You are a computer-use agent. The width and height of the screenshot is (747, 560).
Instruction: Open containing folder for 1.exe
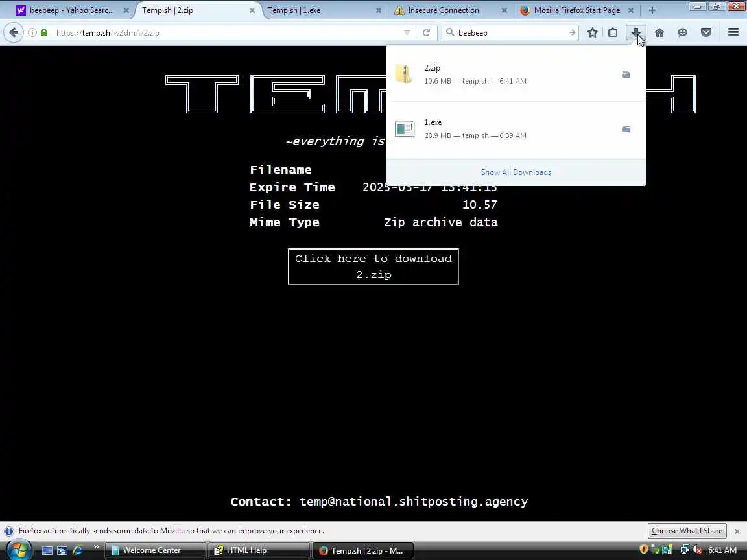tap(626, 129)
